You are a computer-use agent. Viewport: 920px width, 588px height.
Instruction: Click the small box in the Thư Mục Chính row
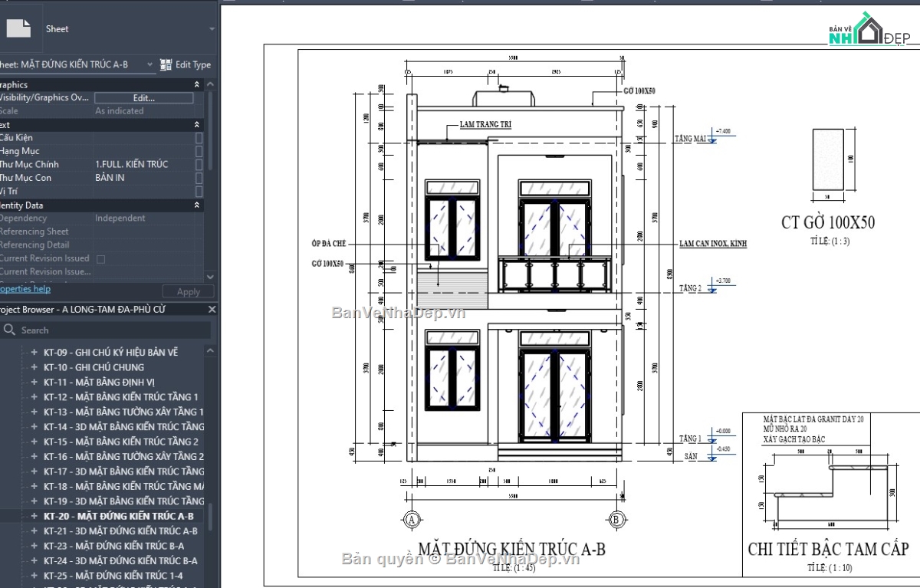click(199, 164)
